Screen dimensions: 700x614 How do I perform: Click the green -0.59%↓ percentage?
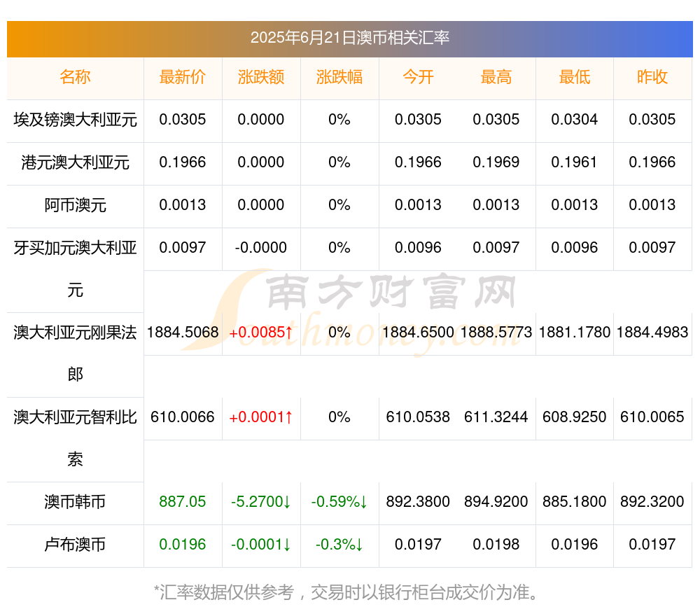[339, 502]
